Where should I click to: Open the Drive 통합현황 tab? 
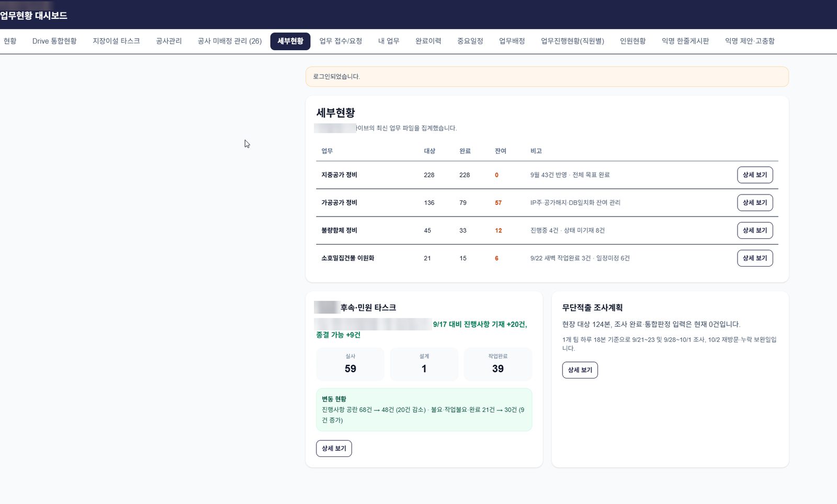tap(54, 41)
